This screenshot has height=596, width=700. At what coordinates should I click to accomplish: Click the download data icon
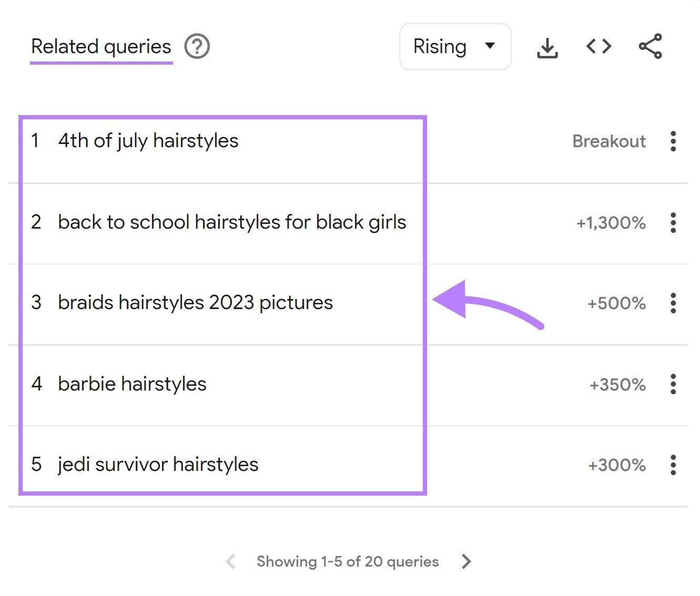point(547,46)
